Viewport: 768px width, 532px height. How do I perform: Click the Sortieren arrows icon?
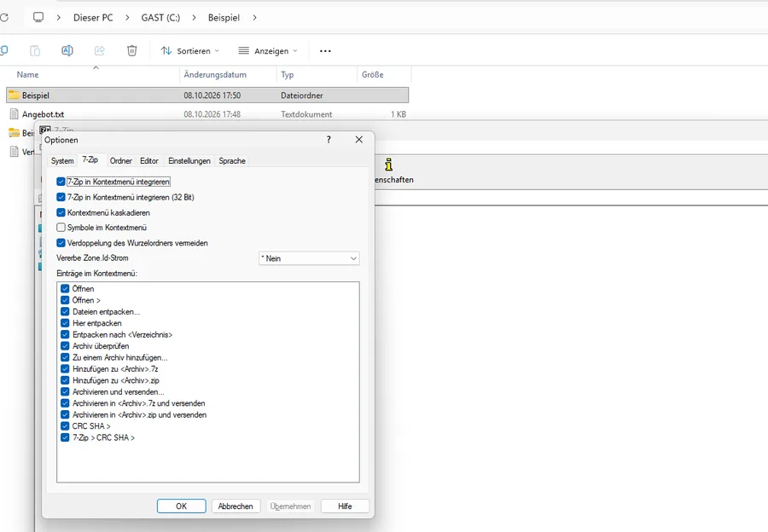(x=166, y=50)
